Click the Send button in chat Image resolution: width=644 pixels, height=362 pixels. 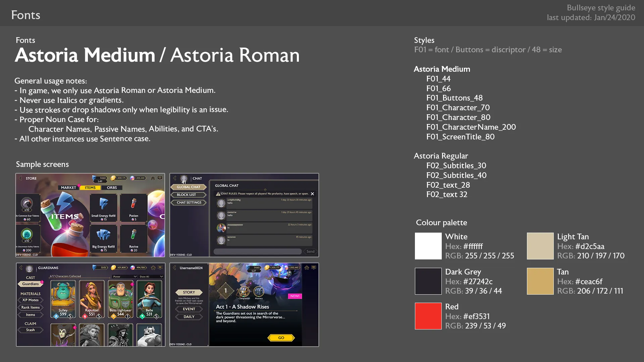[310, 251]
